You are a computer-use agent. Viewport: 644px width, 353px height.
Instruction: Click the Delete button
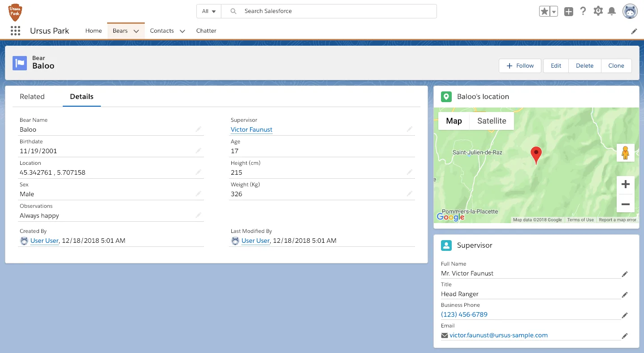point(585,66)
